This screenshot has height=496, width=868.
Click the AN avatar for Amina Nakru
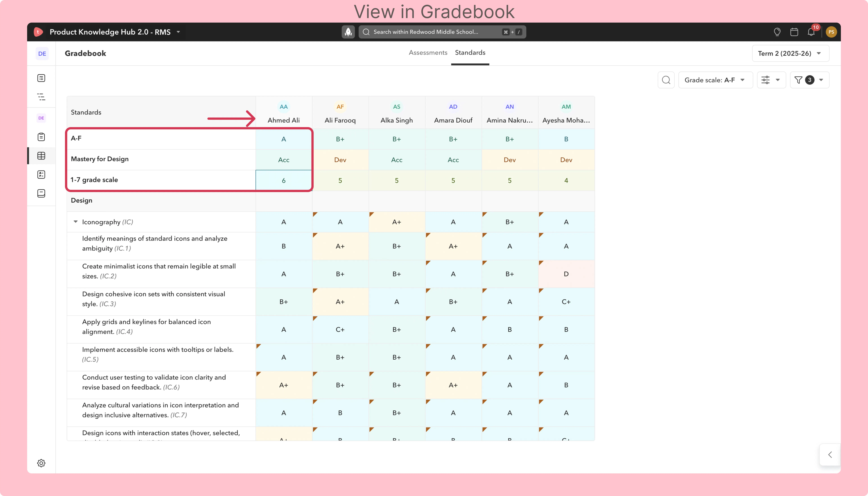pos(510,107)
